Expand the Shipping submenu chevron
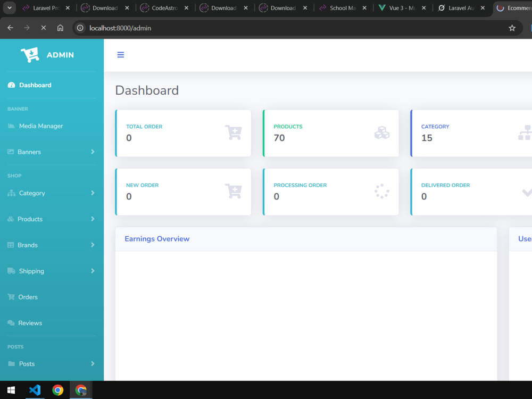 (93, 271)
